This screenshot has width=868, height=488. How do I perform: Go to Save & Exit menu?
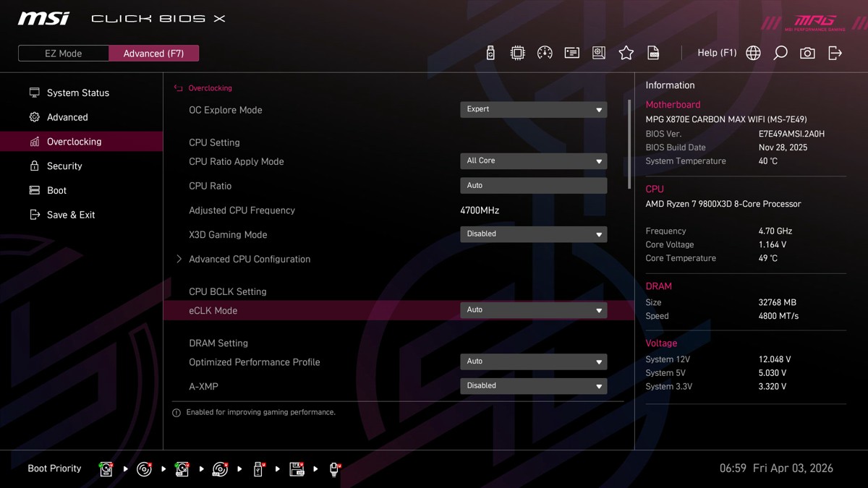(71, 215)
